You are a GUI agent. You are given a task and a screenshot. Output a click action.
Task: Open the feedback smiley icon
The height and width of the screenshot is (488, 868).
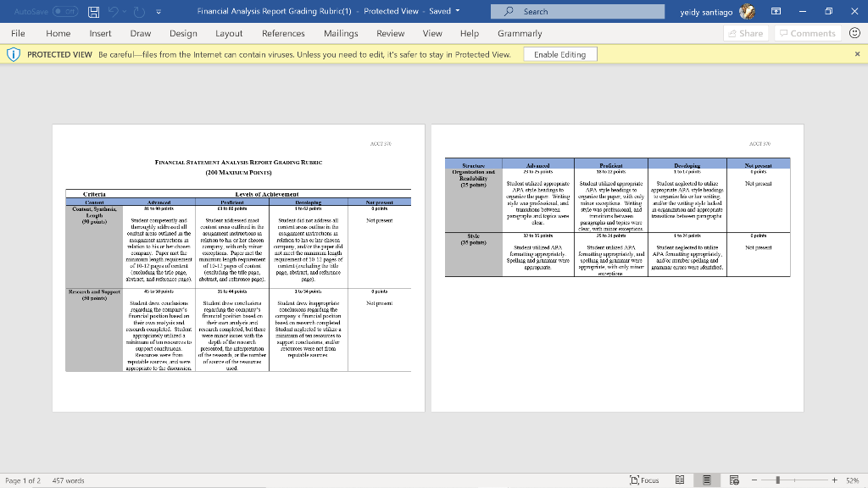(855, 33)
